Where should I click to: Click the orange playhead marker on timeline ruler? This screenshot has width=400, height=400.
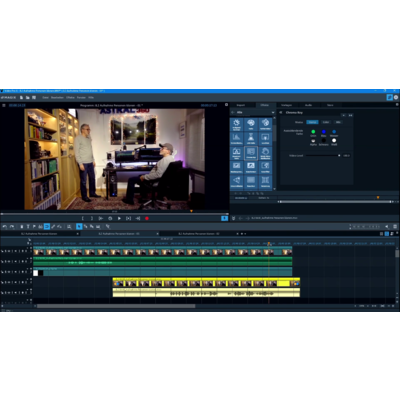point(269,244)
